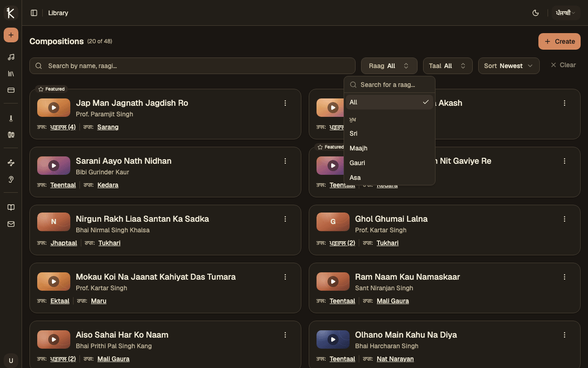Viewport: 588px width, 368px height.
Task: Open the mail envelope icon in the sidebar
Action: click(x=11, y=224)
